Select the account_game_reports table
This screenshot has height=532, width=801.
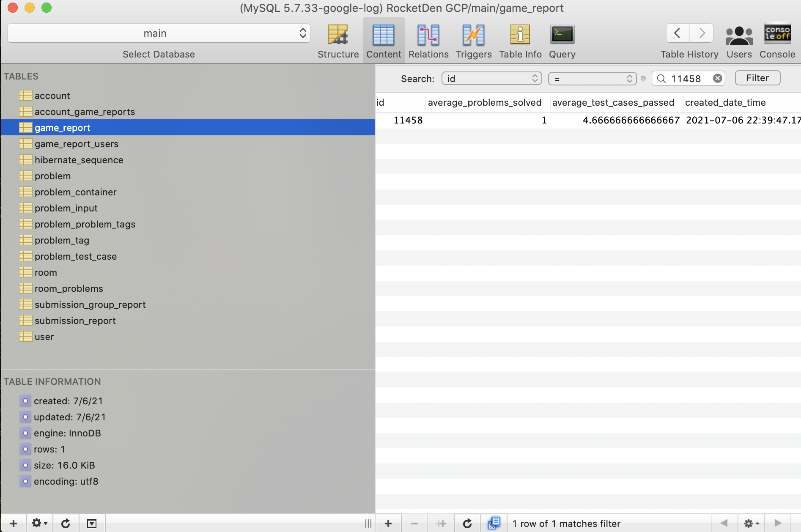coord(188,112)
